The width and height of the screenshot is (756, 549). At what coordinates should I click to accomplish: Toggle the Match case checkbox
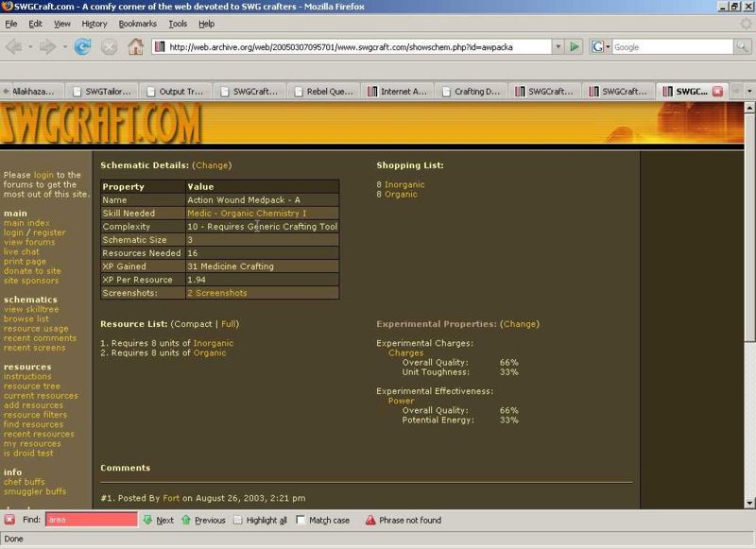[x=301, y=520]
